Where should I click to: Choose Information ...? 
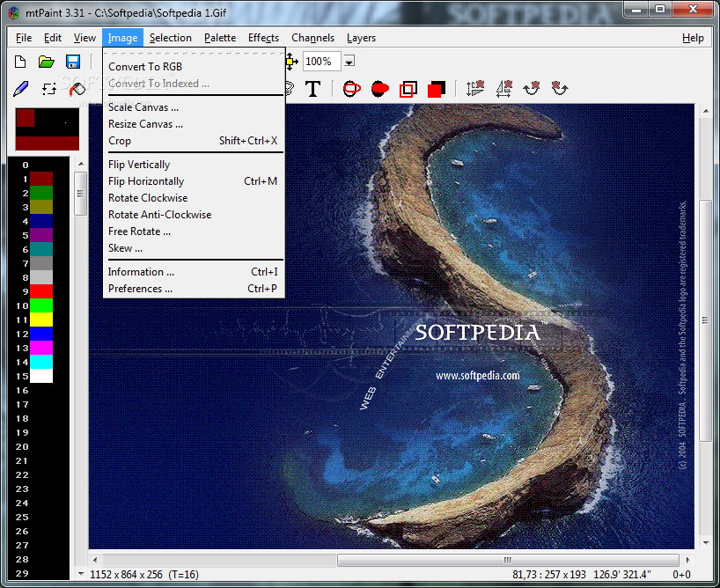pos(194,272)
